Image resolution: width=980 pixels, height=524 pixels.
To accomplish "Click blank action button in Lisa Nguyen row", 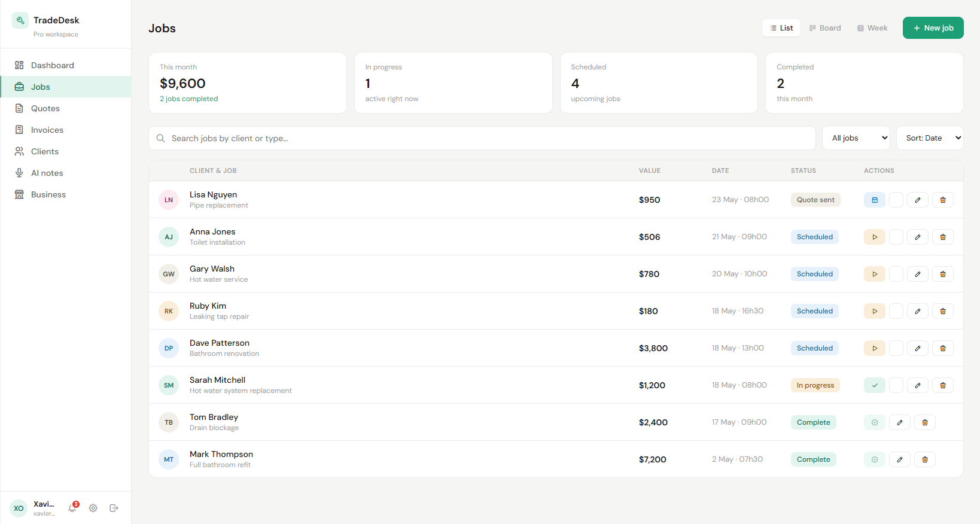I will (x=896, y=200).
